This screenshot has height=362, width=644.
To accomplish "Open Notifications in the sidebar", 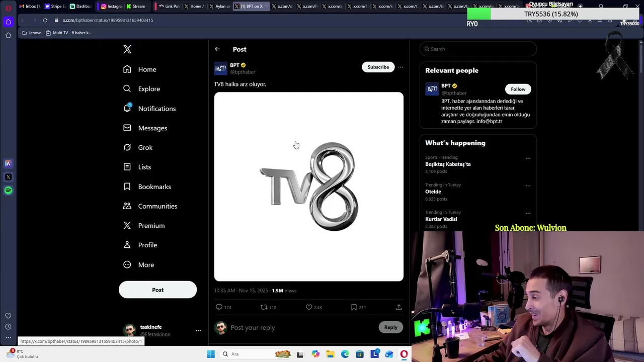I will coord(149,109).
